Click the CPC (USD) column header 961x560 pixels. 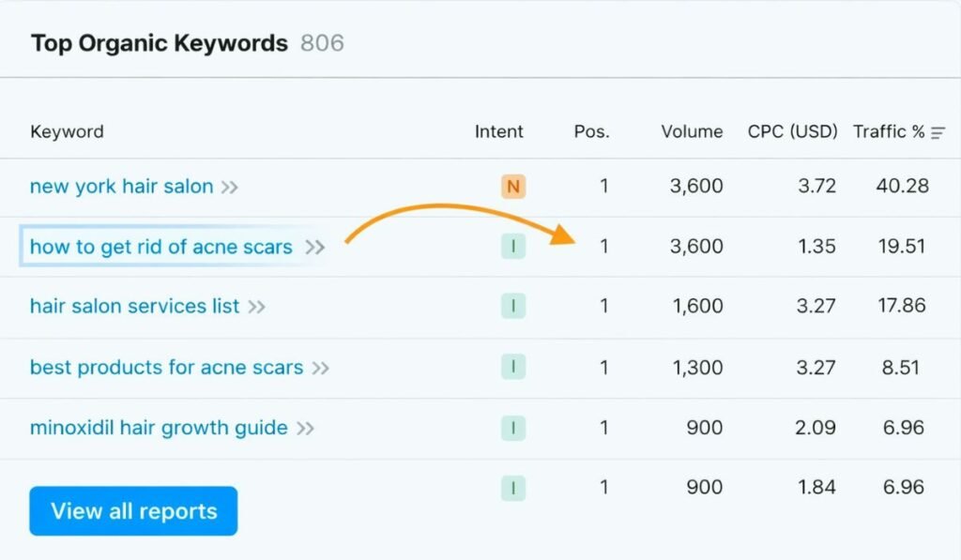792,132
